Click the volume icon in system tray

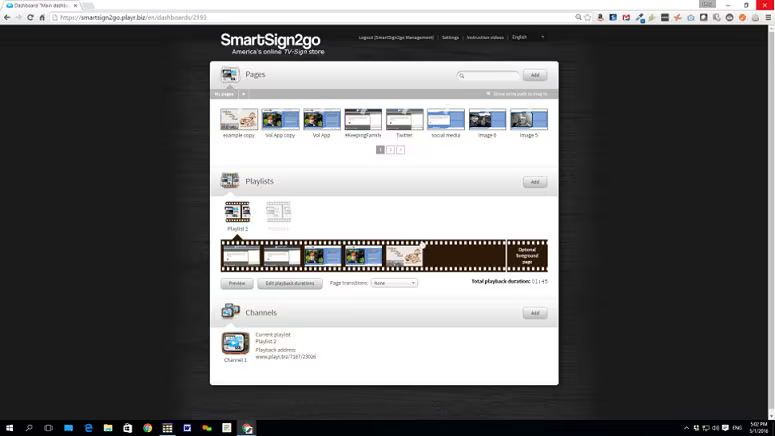click(x=715, y=428)
